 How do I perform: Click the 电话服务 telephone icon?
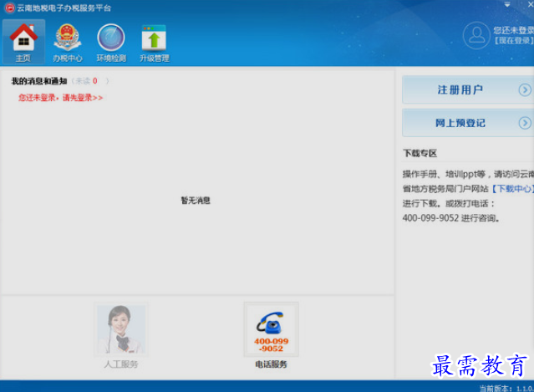(x=271, y=329)
